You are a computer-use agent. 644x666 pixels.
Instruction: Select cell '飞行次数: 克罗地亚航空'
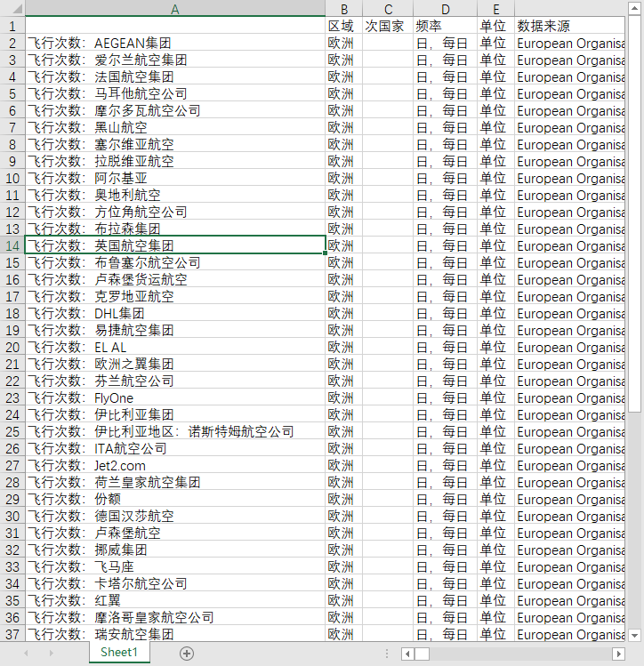[x=175, y=296]
